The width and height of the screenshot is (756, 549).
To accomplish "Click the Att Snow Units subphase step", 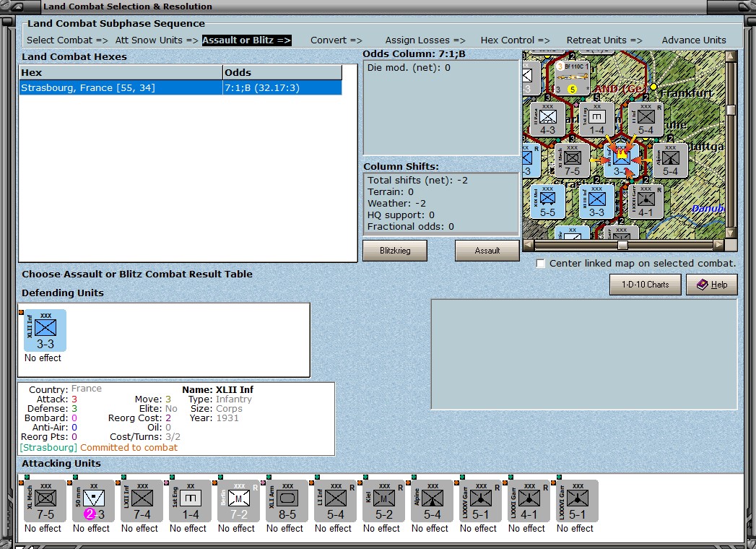I will (x=157, y=40).
